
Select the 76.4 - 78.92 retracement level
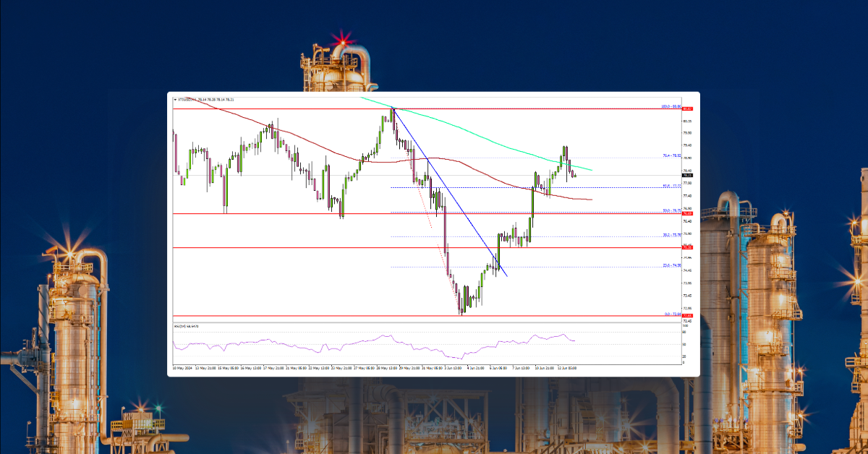click(x=668, y=155)
